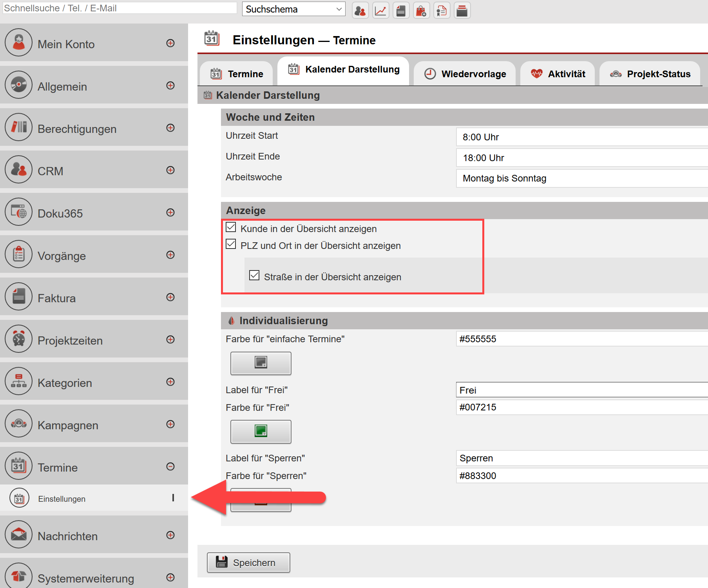Edit the #007215 color hex field
The width and height of the screenshot is (708, 588).
coord(582,407)
